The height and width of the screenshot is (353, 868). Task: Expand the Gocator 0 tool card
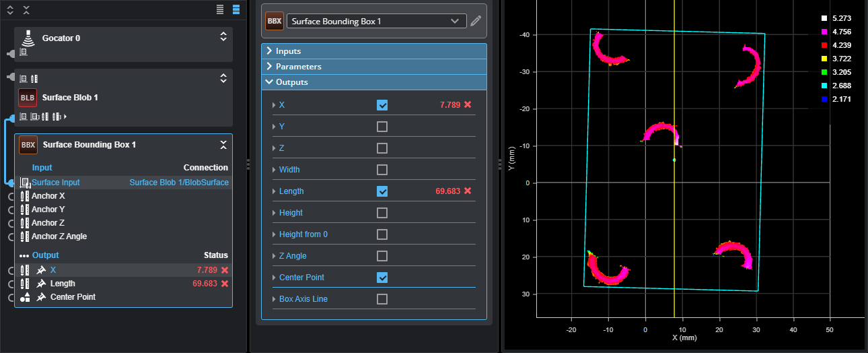[x=223, y=38]
